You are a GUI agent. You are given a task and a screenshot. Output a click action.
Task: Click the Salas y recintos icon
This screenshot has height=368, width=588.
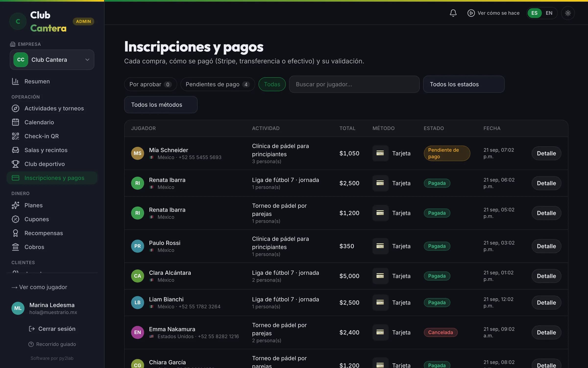pos(15,150)
